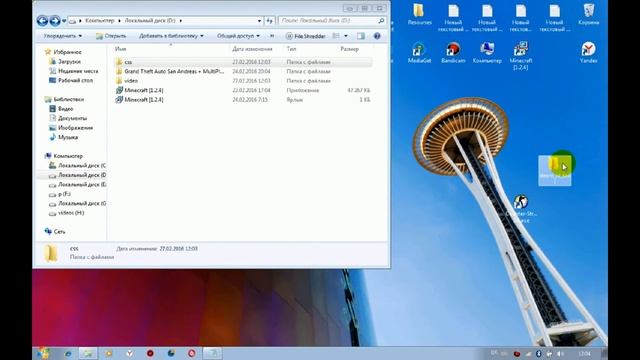Open the address bar history dropdown
The width and height of the screenshot is (640, 360).
click(259, 20)
